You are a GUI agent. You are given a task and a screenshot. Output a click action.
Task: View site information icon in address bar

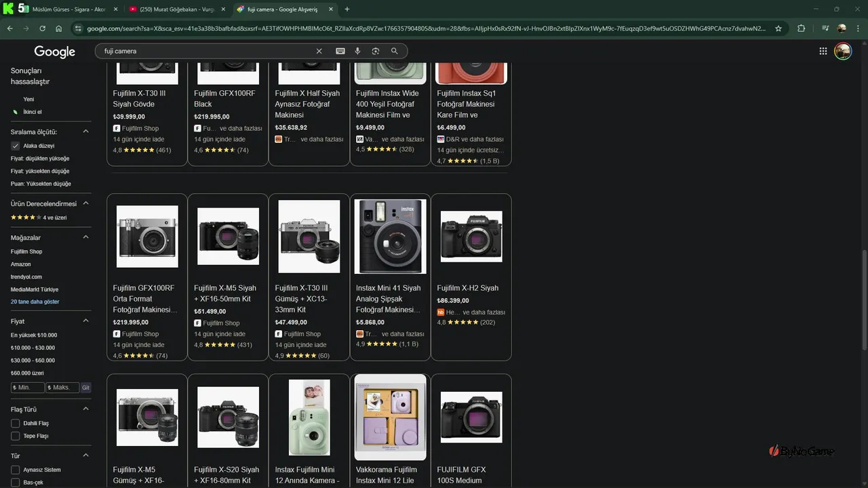click(x=78, y=28)
